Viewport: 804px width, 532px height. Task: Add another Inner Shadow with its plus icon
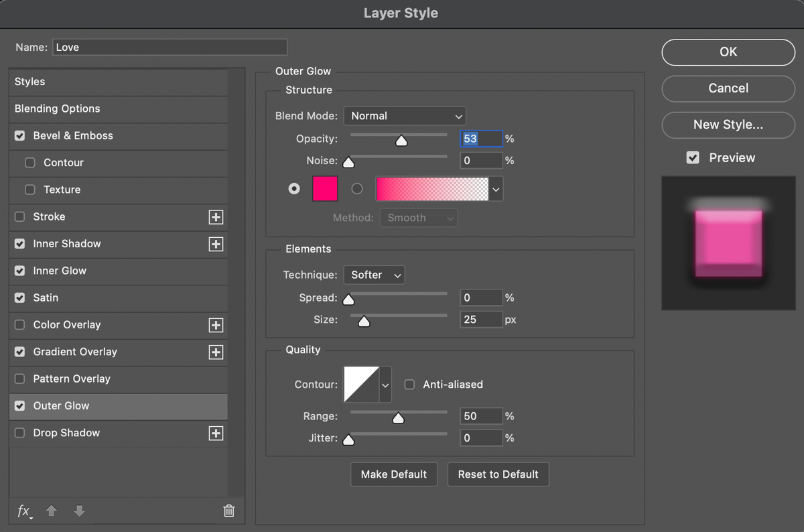[x=216, y=244]
